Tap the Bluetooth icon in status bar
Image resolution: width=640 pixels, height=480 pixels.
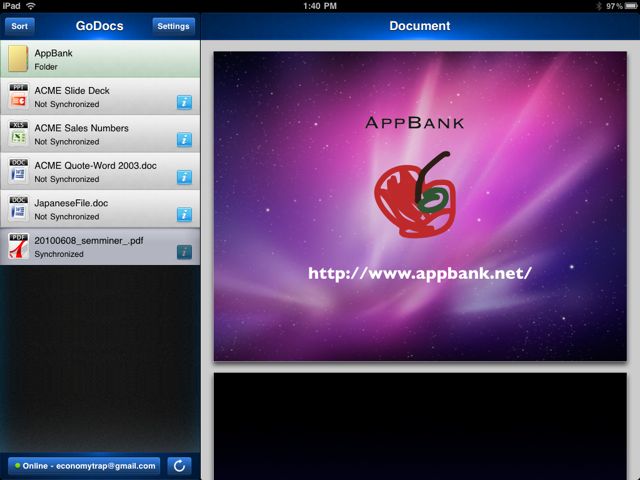(x=599, y=6)
